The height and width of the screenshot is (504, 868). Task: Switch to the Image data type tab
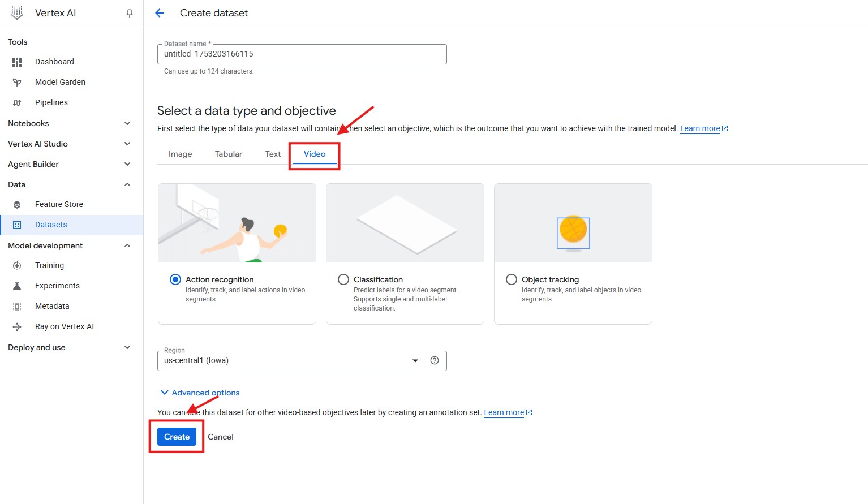tap(180, 154)
